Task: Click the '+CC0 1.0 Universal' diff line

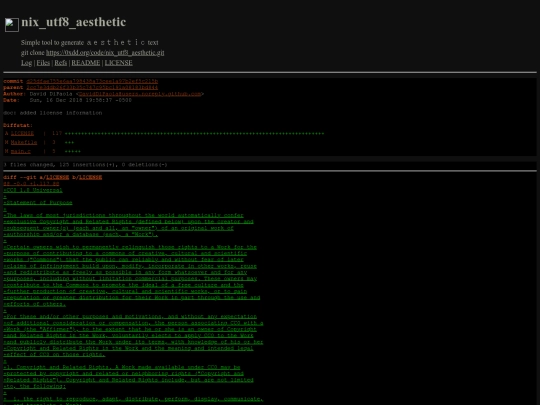Action: click(x=33, y=190)
